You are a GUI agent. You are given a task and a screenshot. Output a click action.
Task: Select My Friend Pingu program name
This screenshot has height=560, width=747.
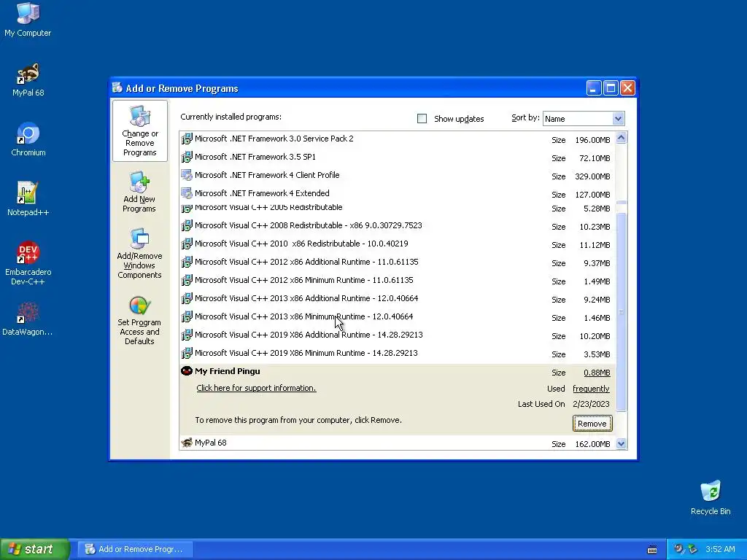[228, 371]
